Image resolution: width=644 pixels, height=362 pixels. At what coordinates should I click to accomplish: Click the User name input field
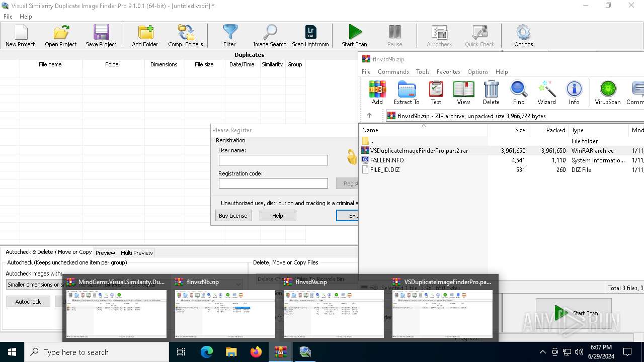tap(273, 160)
